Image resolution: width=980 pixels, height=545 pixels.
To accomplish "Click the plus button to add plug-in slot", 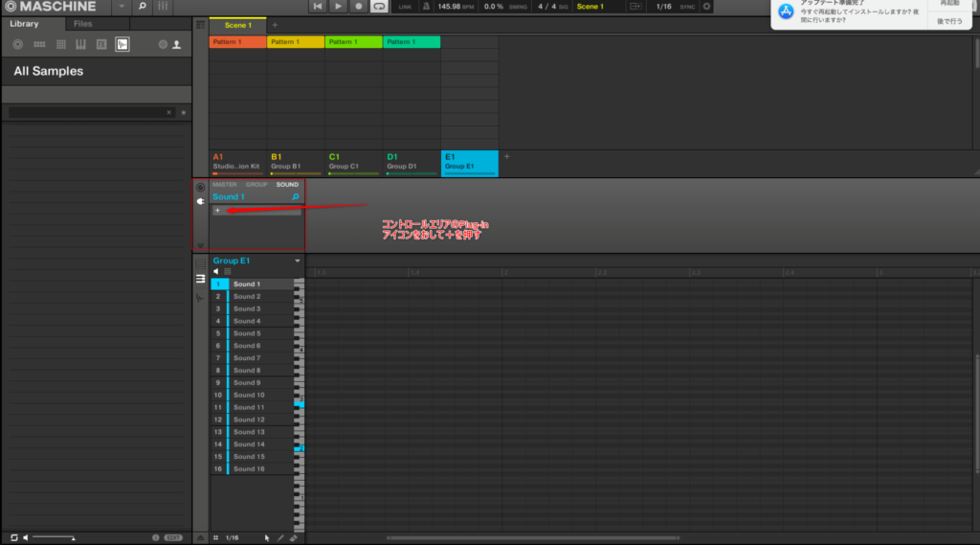I will pyautogui.click(x=218, y=211).
